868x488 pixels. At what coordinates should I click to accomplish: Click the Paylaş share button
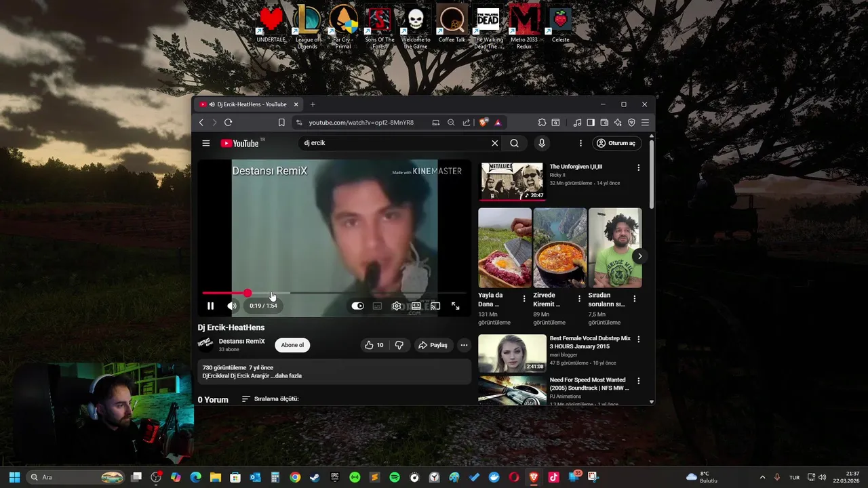(x=432, y=345)
